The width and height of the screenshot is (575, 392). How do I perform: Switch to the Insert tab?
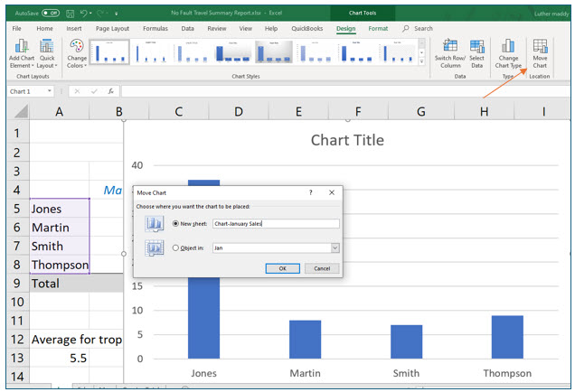[x=74, y=28]
